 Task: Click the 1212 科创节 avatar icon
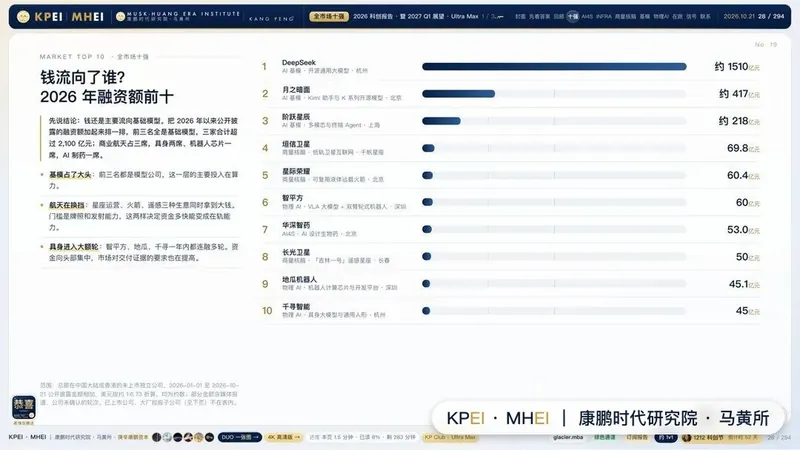click(x=687, y=437)
